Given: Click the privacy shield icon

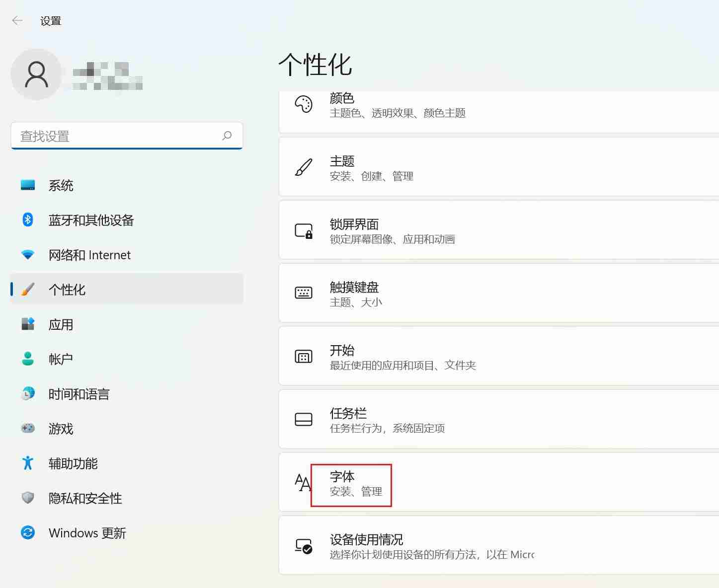Looking at the screenshot, I should click(x=28, y=498).
